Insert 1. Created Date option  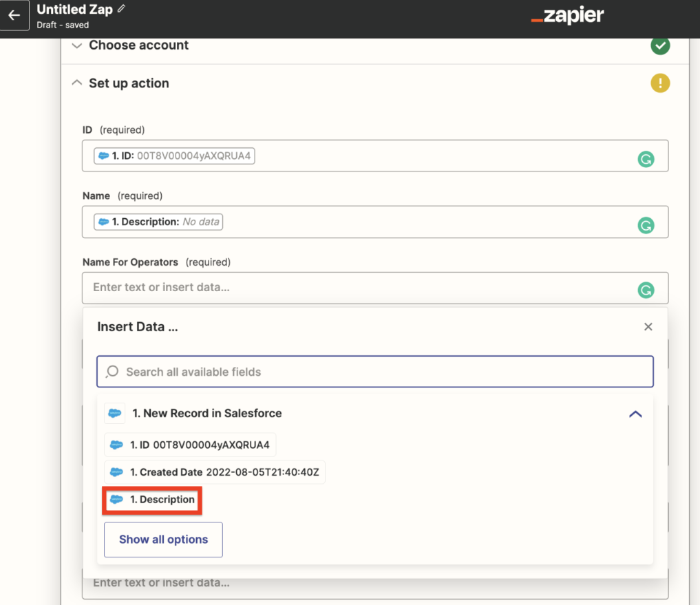pos(215,472)
